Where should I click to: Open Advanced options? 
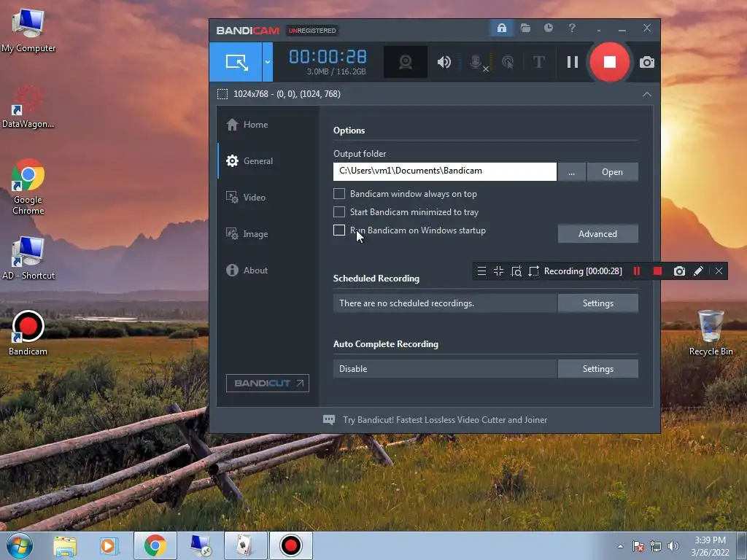[597, 234]
